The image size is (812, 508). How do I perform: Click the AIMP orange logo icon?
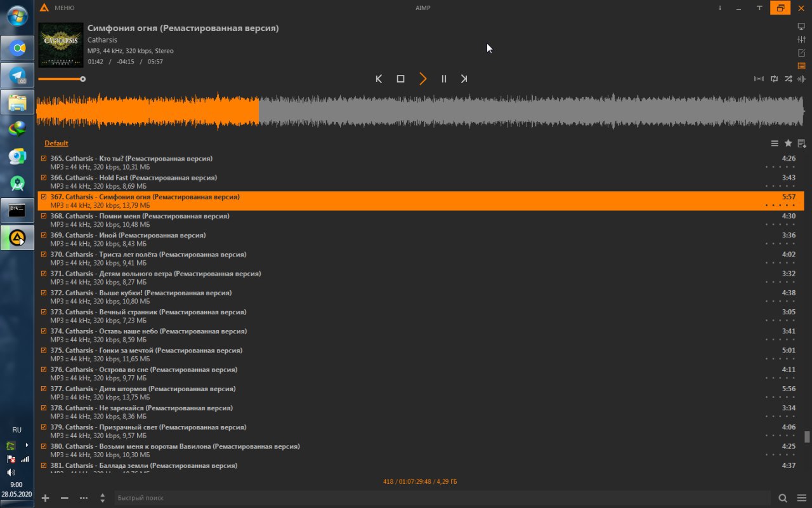click(x=44, y=8)
